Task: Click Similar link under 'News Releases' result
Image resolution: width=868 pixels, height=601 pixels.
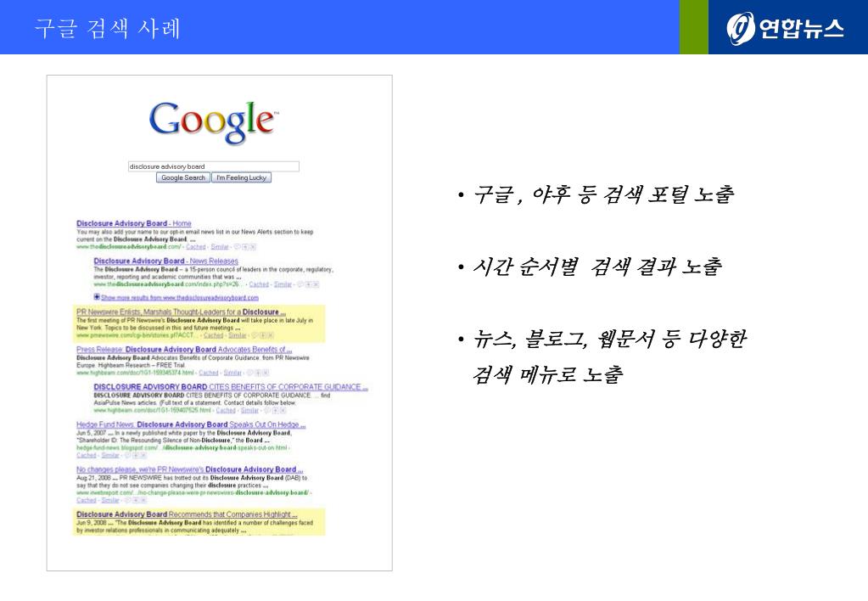Action: click(x=283, y=284)
